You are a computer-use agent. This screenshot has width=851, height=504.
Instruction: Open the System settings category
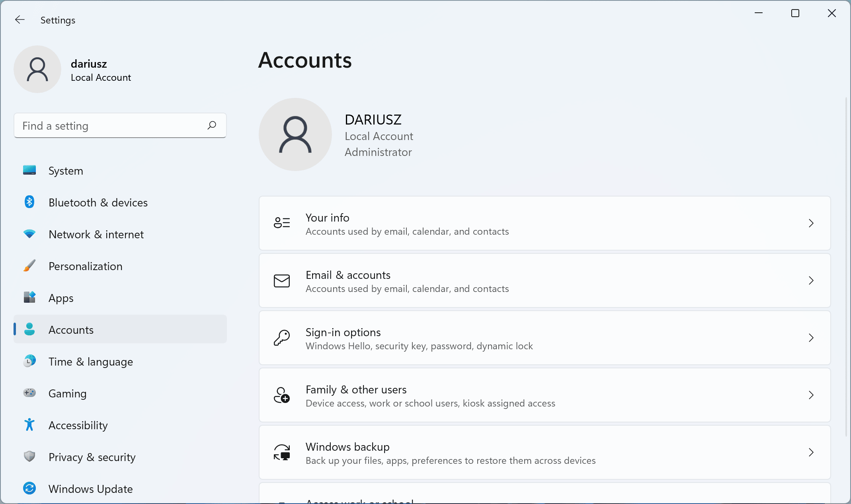[120, 170]
